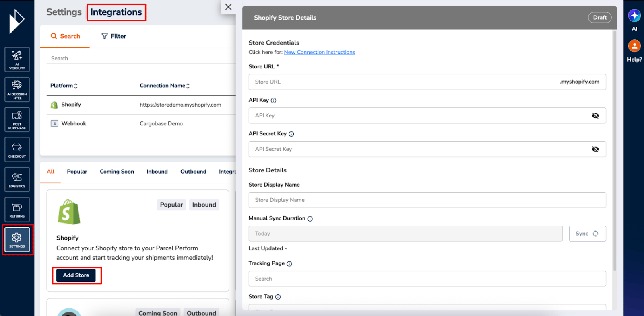
Task: Show info for Tracking Page
Action: 289,264
